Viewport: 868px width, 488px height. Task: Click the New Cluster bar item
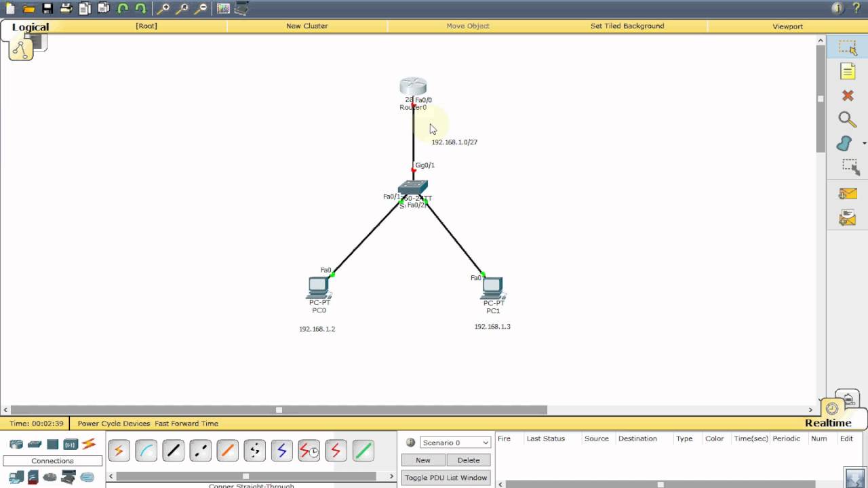coord(307,26)
